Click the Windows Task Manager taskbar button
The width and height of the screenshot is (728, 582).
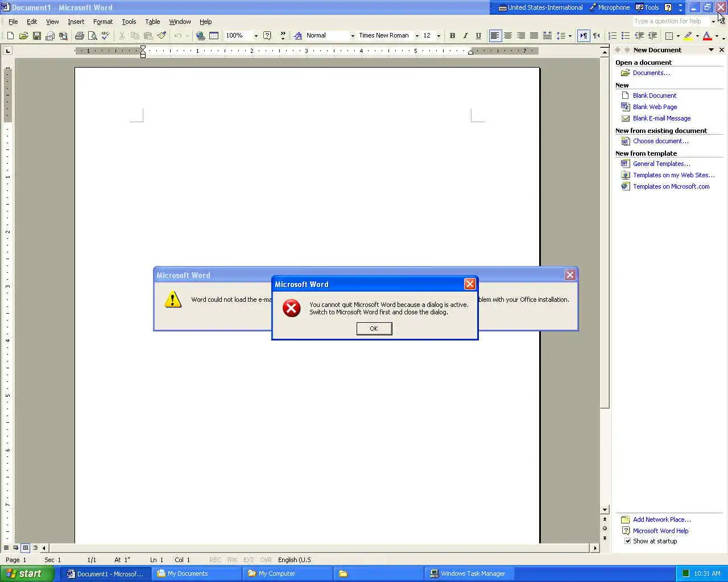470,573
